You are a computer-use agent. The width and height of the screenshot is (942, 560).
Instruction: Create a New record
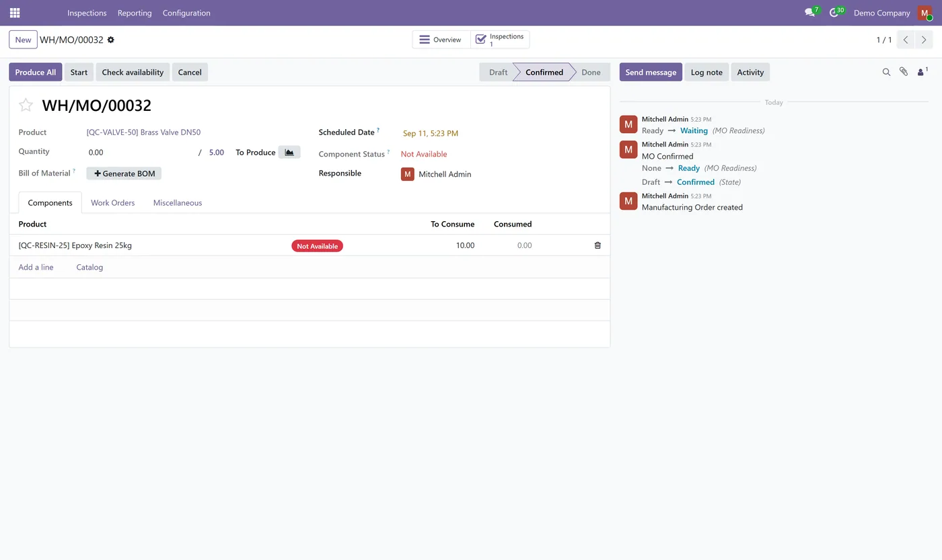(23, 40)
